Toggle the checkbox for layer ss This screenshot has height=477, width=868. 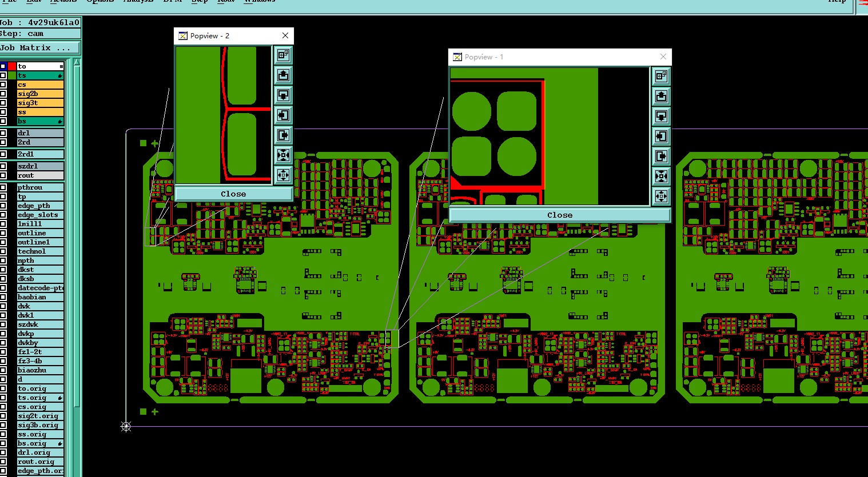click(x=3, y=112)
